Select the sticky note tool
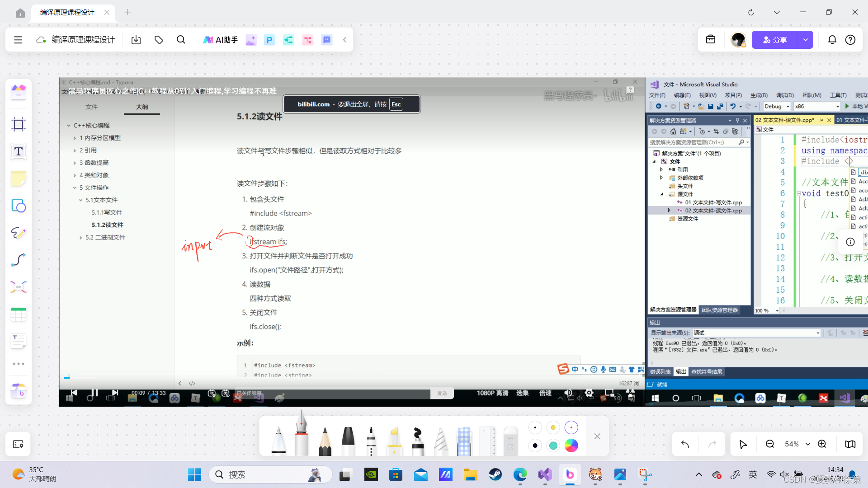 tap(19, 179)
